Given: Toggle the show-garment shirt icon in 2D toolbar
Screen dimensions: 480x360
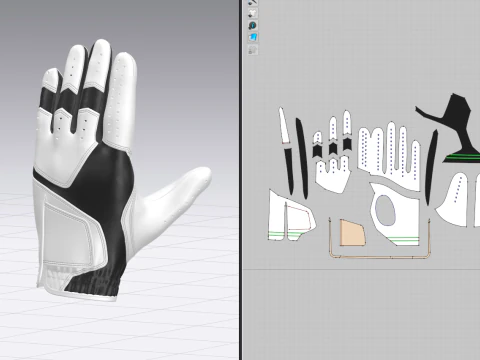Looking at the screenshot, I should [253, 14].
